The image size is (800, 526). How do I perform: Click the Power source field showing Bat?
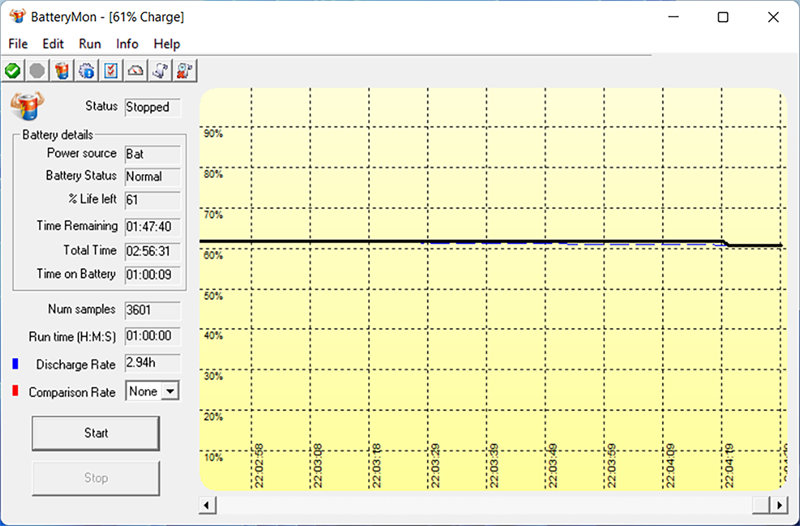click(153, 154)
